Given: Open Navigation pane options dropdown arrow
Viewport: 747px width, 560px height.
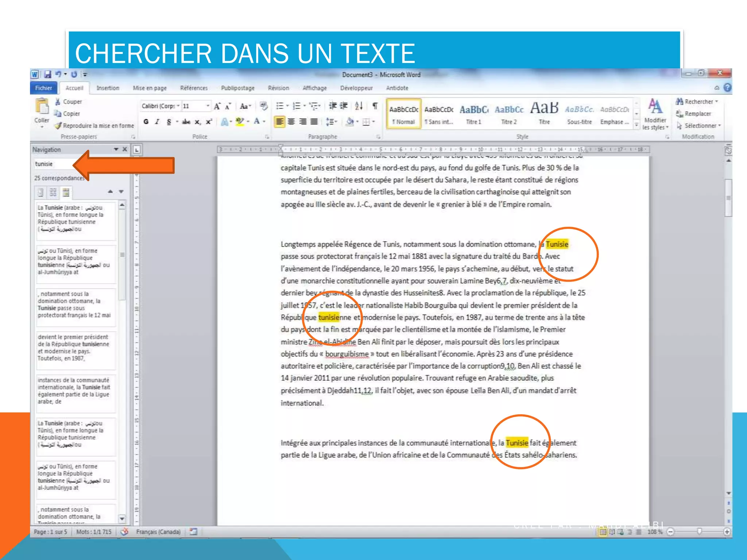Looking at the screenshot, I should pos(116,149).
